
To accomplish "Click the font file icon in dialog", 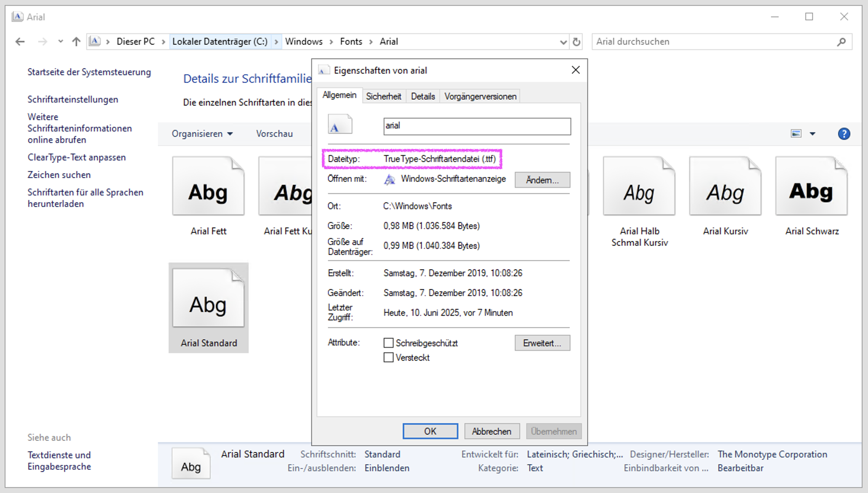I will [340, 124].
